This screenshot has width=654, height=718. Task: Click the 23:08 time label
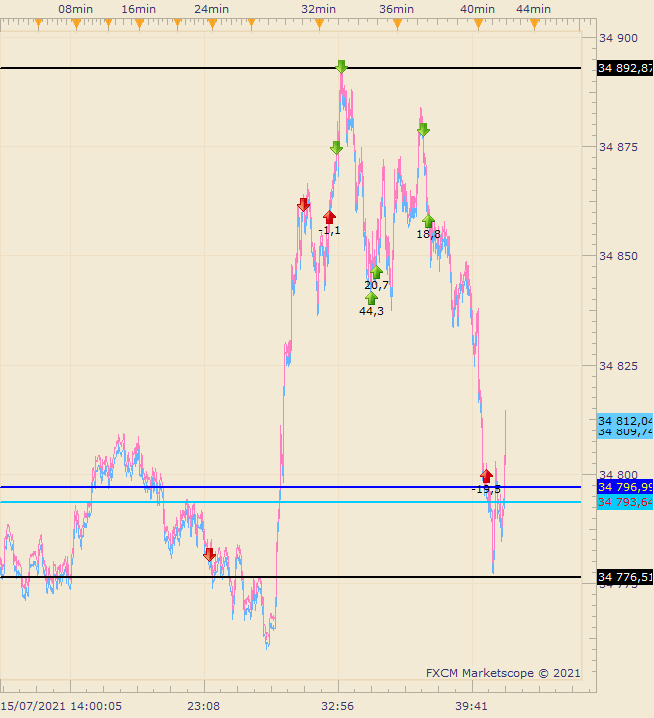pyautogui.click(x=203, y=706)
